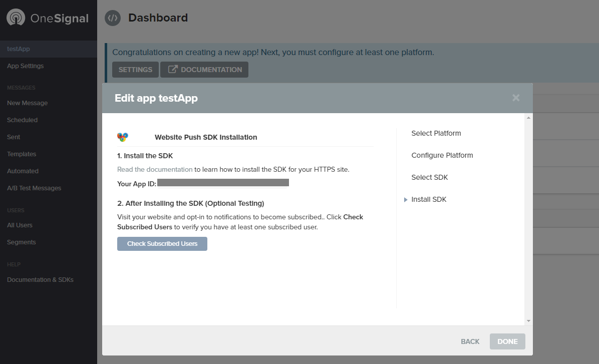Click the Back button
599x364 pixels.
coord(470,341)
